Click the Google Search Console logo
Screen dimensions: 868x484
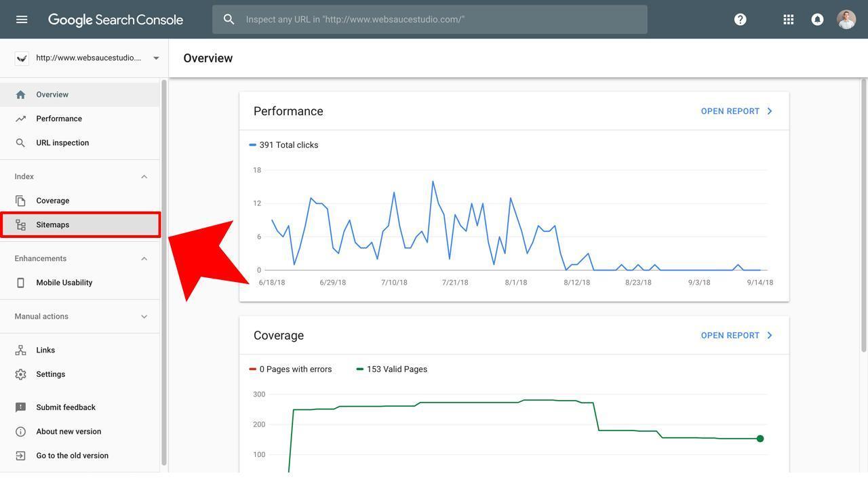click(115, 20)
